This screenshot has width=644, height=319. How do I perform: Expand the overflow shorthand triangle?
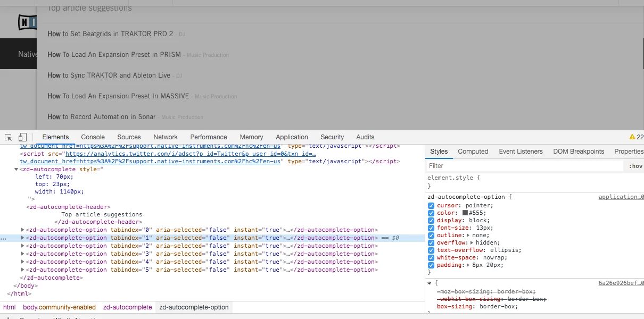tap(472, 242)
